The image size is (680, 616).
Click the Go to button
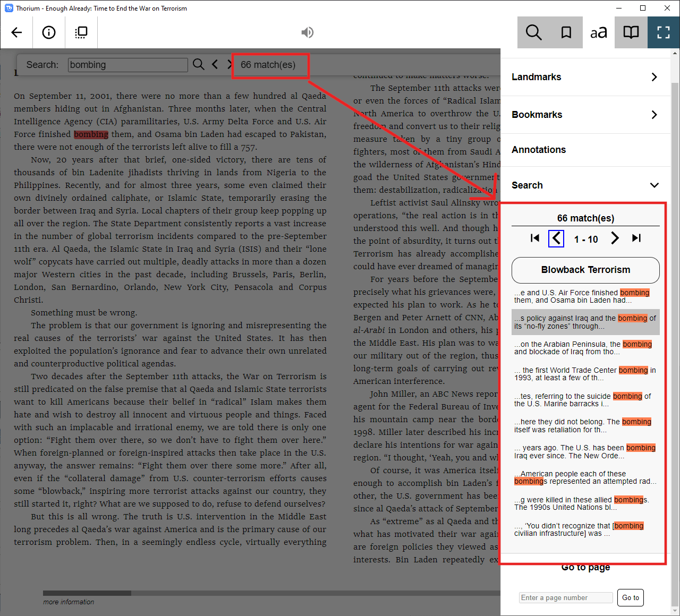click(631, 597)
